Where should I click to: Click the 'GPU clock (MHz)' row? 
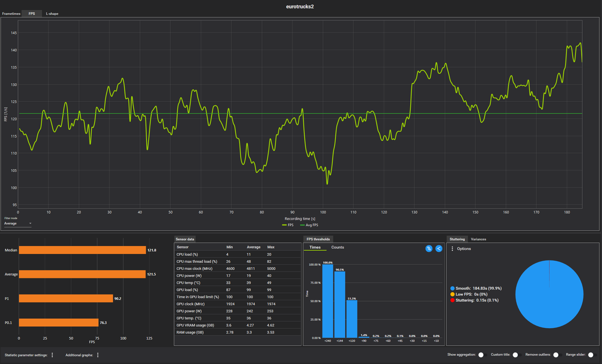coord(238,304)
